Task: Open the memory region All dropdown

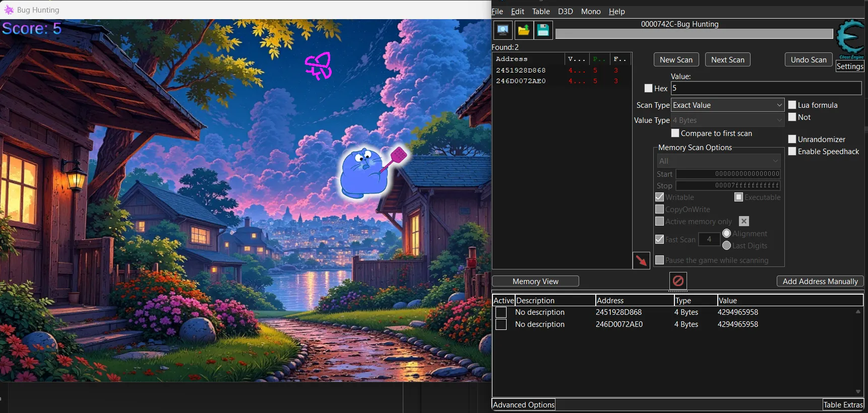Action: (718, 161)
